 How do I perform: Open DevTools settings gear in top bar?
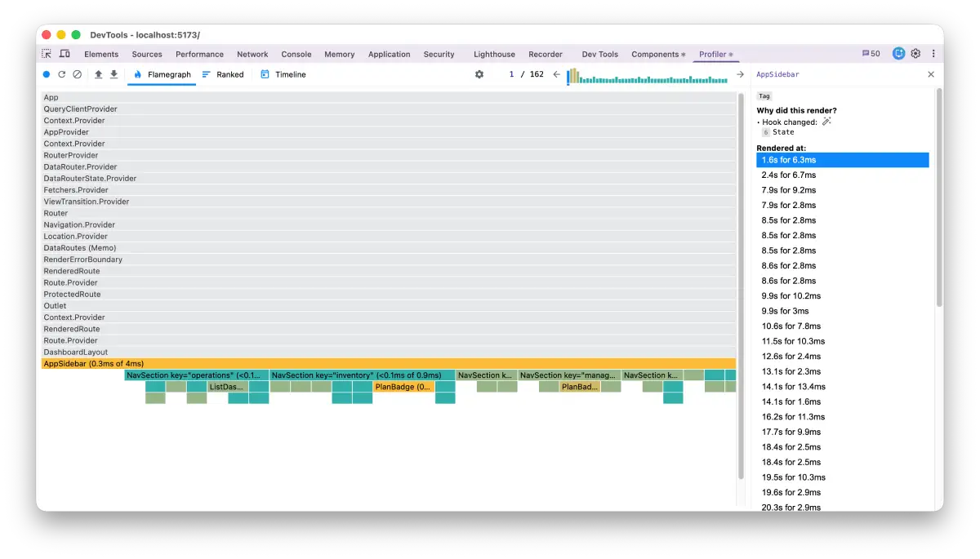(x=915, y=54)
